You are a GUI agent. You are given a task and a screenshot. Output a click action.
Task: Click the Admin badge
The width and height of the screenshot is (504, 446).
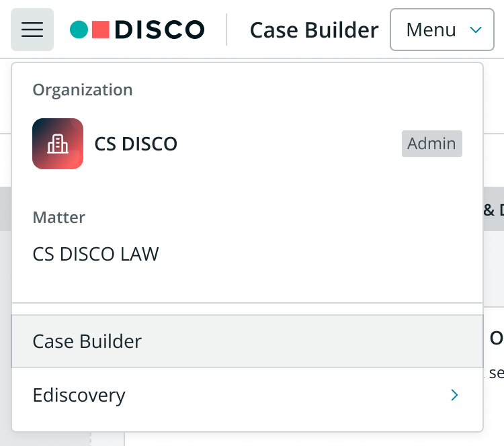(x=431, y=144)
